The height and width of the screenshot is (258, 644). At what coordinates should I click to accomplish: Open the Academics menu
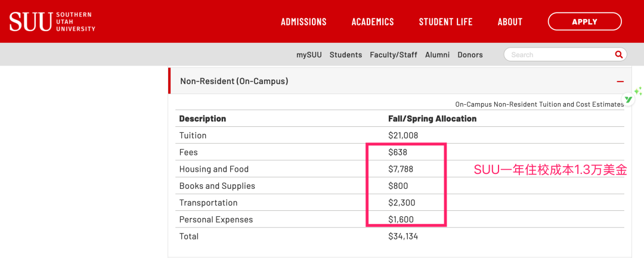tap(373, 22)
